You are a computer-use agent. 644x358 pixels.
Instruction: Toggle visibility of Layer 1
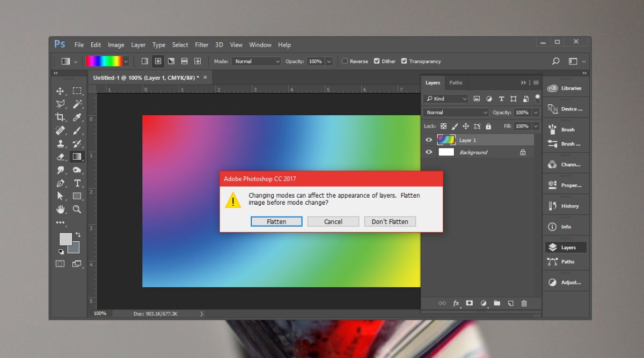(x=428, y=139)
